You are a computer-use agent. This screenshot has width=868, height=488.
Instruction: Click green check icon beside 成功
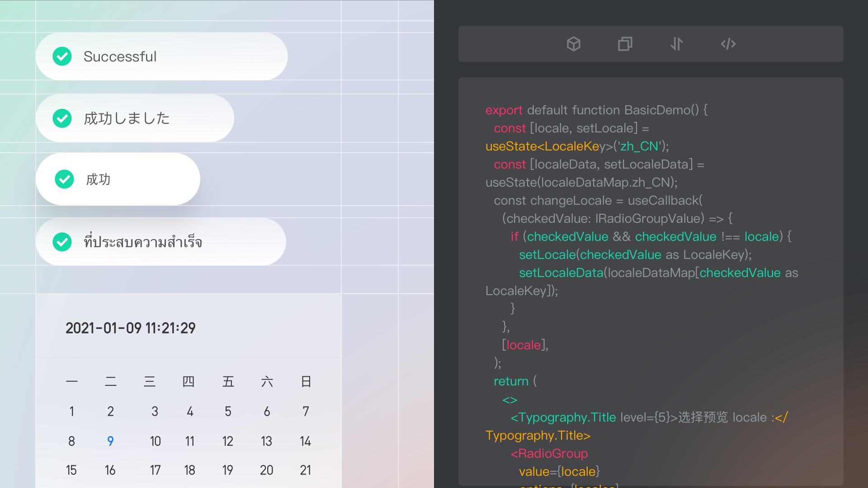64,179
